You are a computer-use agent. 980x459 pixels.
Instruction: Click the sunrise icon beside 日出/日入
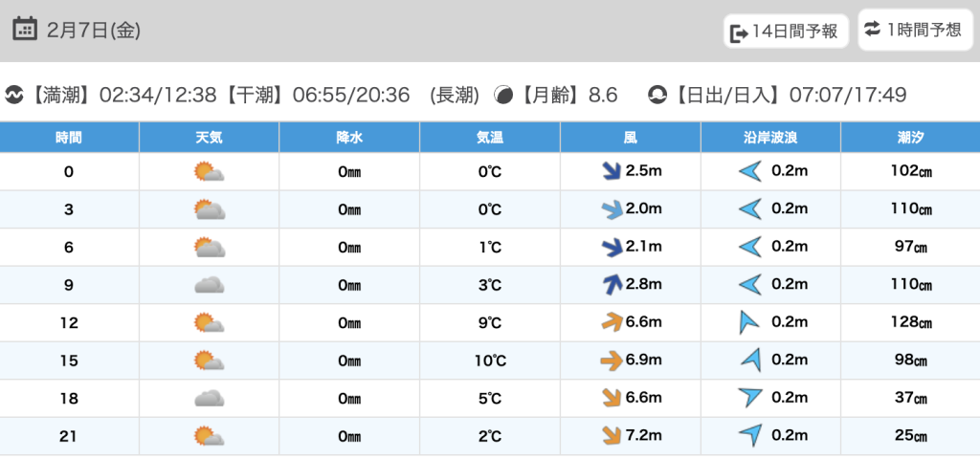657,95
